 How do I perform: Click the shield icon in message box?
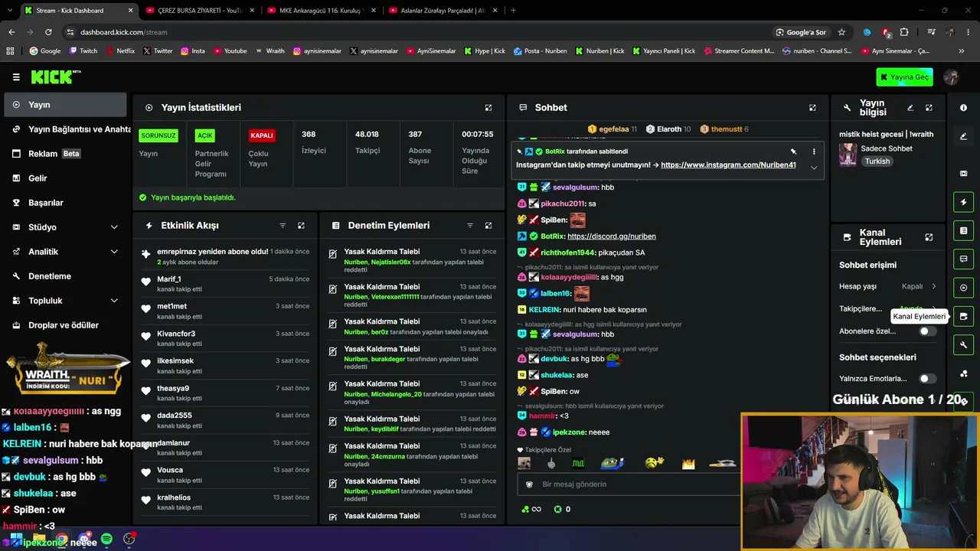point(529,484)
